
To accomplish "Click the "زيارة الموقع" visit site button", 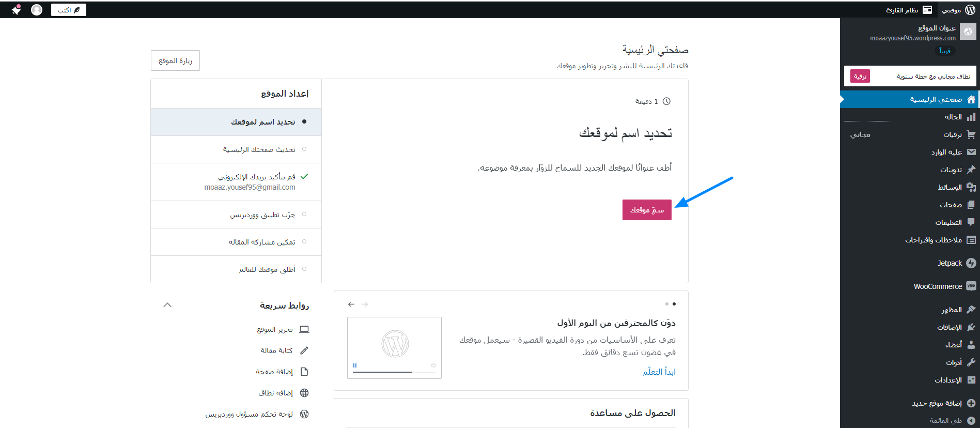I will [175, 60].
